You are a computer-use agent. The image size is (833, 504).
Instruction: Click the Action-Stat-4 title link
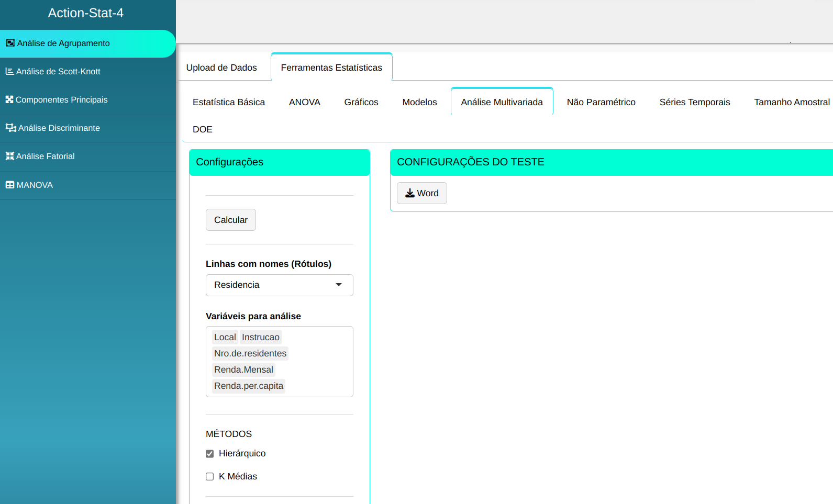(86, 13)
